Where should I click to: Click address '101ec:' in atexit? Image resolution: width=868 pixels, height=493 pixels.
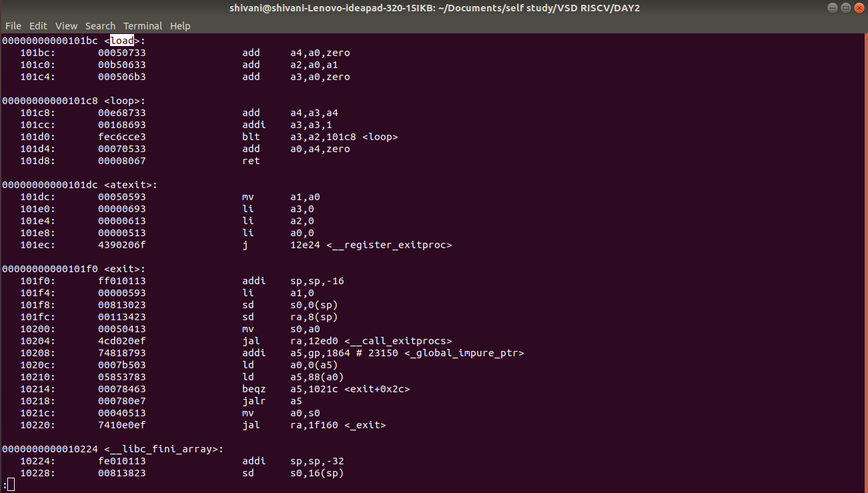(x=37, y=245)
